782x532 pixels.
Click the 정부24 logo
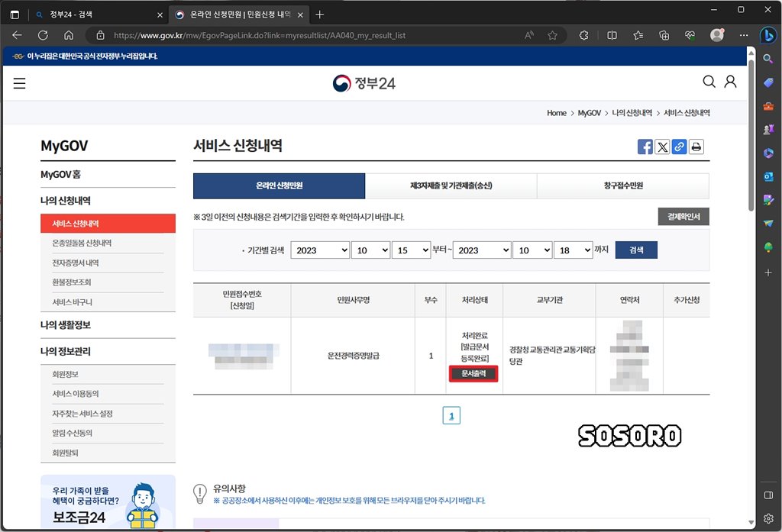click(364, 83)
